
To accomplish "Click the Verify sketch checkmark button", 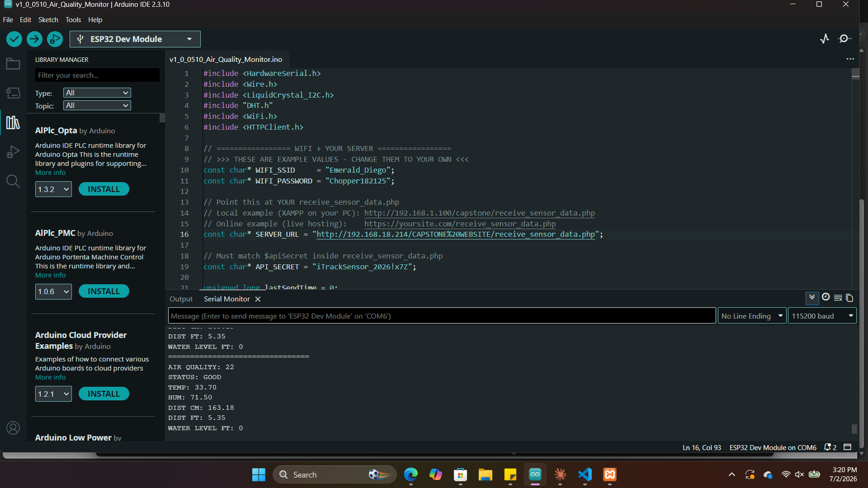I will click(14, 39).
